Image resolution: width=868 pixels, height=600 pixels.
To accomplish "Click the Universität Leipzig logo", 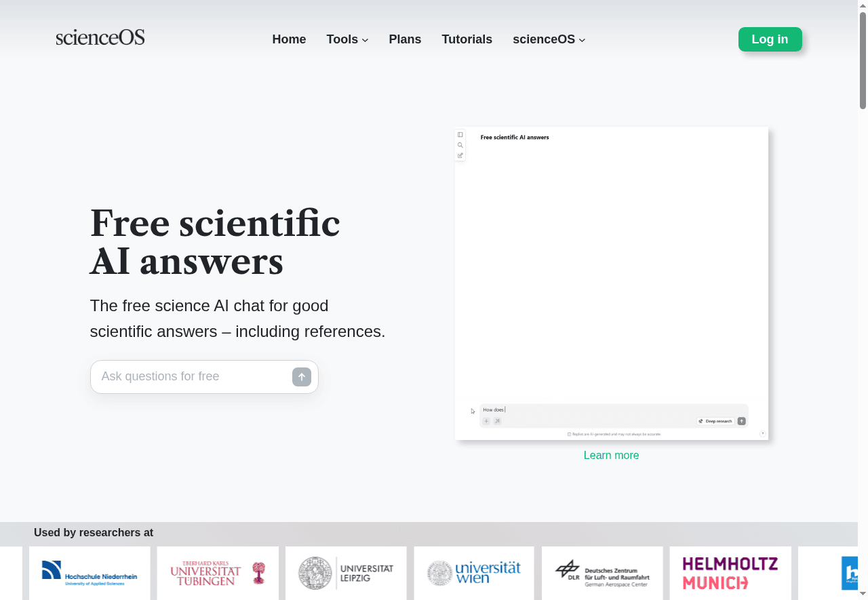I will (x=346, y=573).
